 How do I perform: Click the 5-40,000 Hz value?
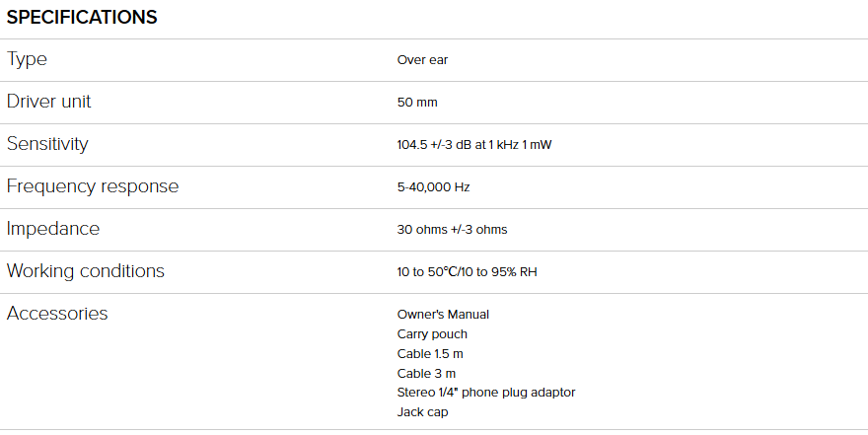433,187
